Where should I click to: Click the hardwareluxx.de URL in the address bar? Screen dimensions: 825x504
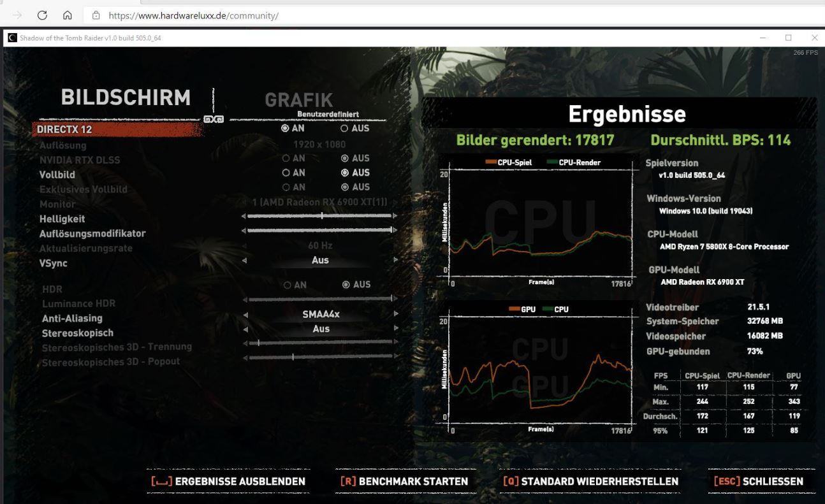click(x=193, y=15)
